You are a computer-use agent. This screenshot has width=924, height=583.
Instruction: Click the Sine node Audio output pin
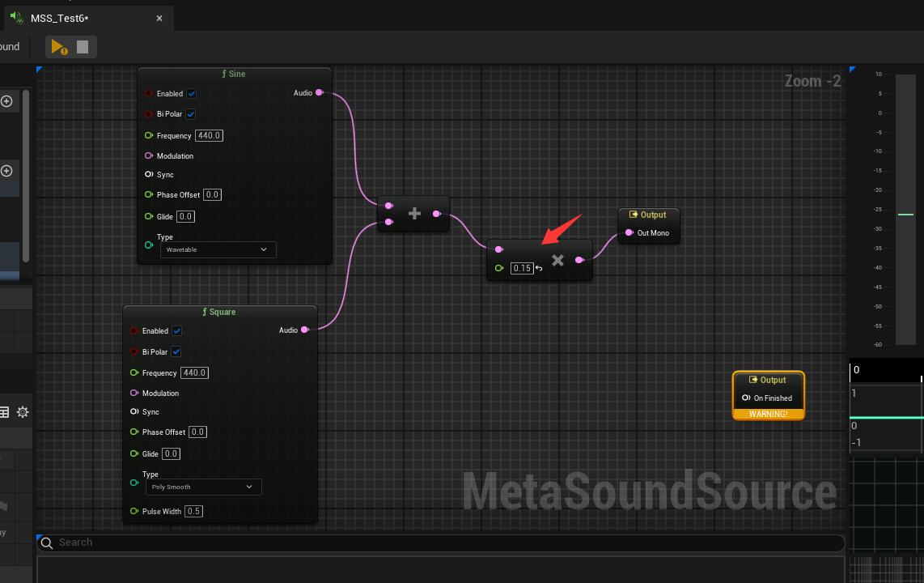pos(320,92)
